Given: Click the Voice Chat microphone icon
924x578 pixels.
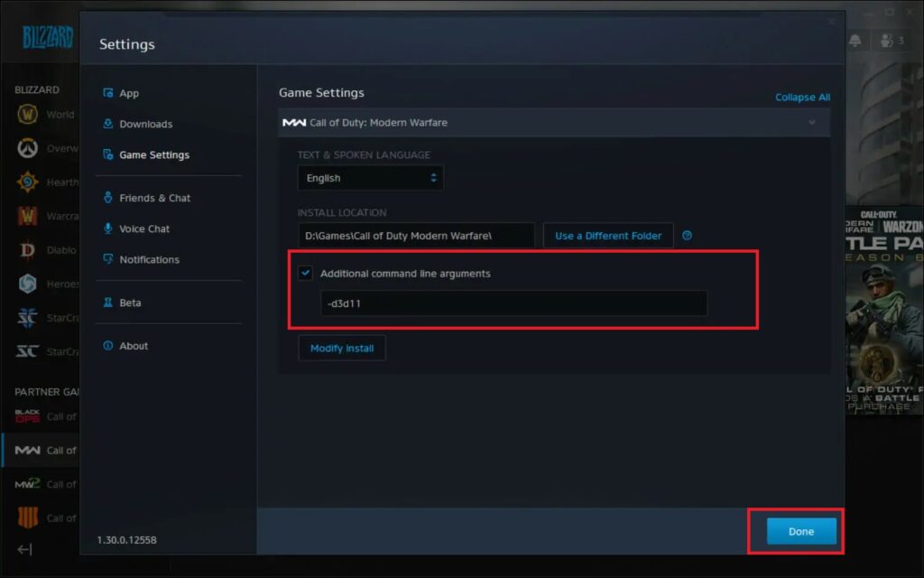Looking at the screenshot, I should point(108,228).
